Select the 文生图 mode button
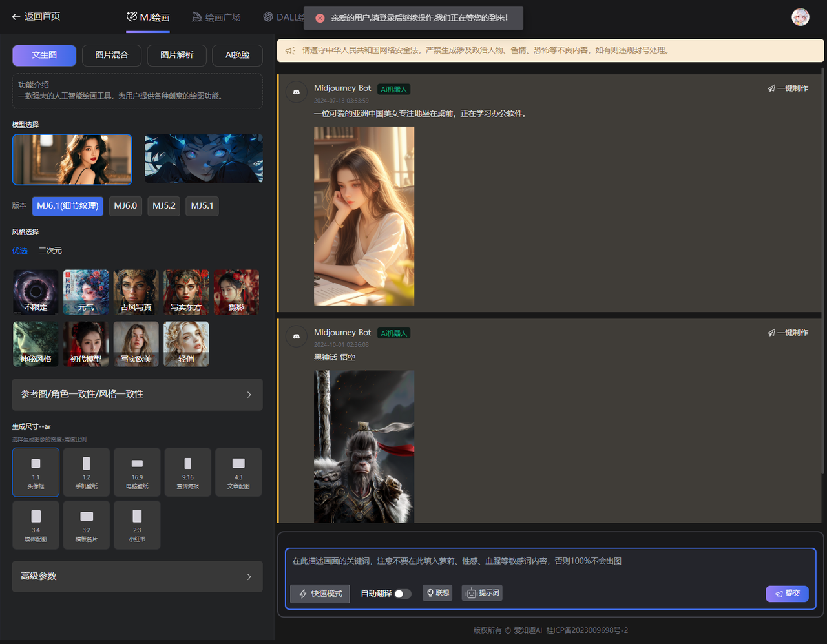827x644 pixels. click(45, 55)
